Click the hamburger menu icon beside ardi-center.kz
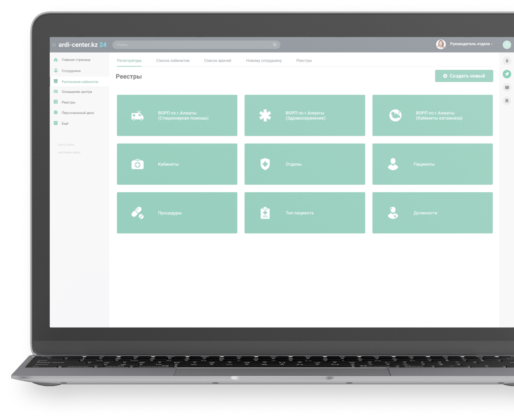 click(54, 45)
